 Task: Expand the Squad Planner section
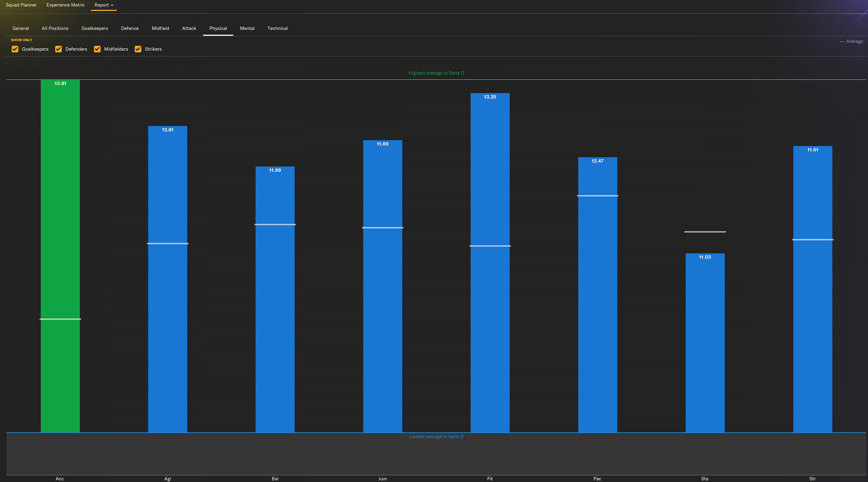click(x=21, y=5)
